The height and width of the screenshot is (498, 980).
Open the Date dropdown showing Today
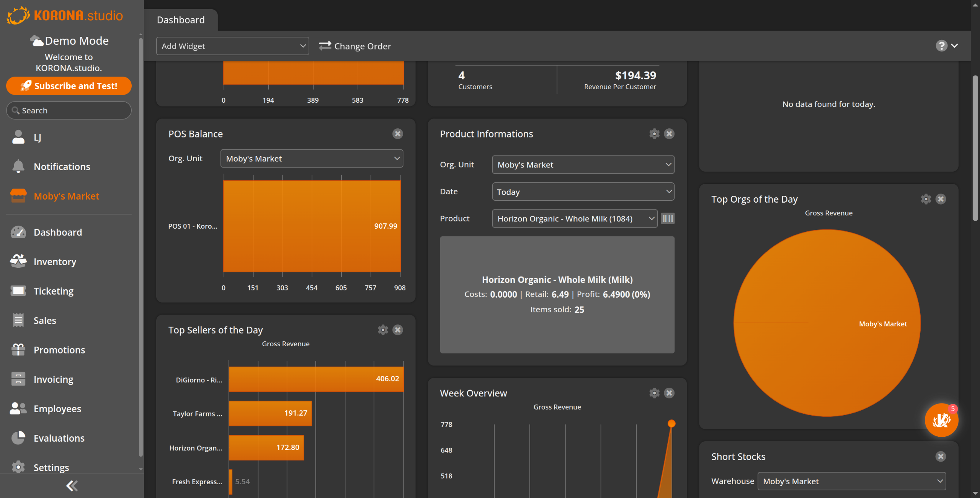click(583, 192)
